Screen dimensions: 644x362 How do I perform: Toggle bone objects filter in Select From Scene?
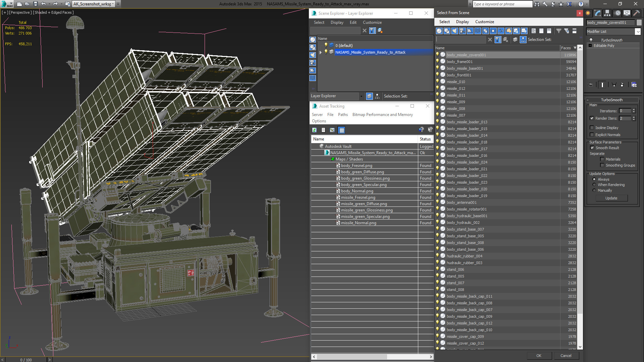(501, 31)
